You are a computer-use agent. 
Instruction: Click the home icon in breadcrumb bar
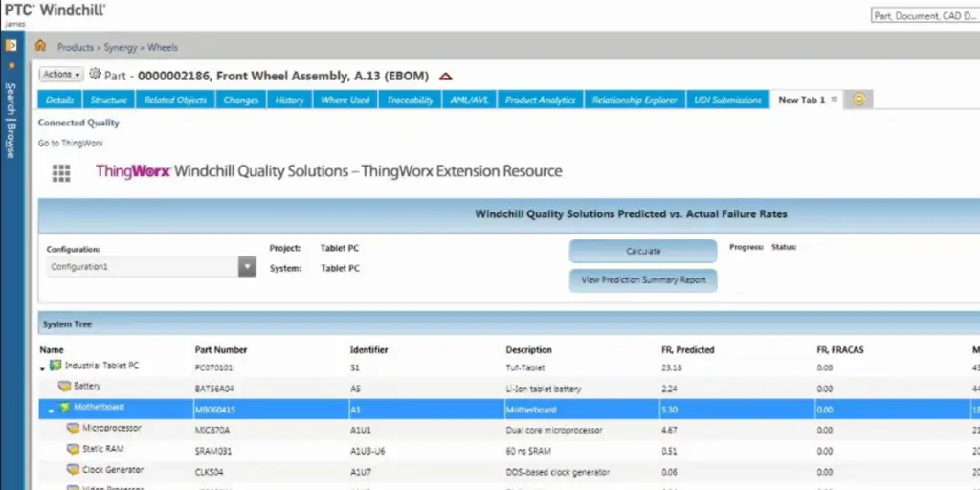point(40,46)
